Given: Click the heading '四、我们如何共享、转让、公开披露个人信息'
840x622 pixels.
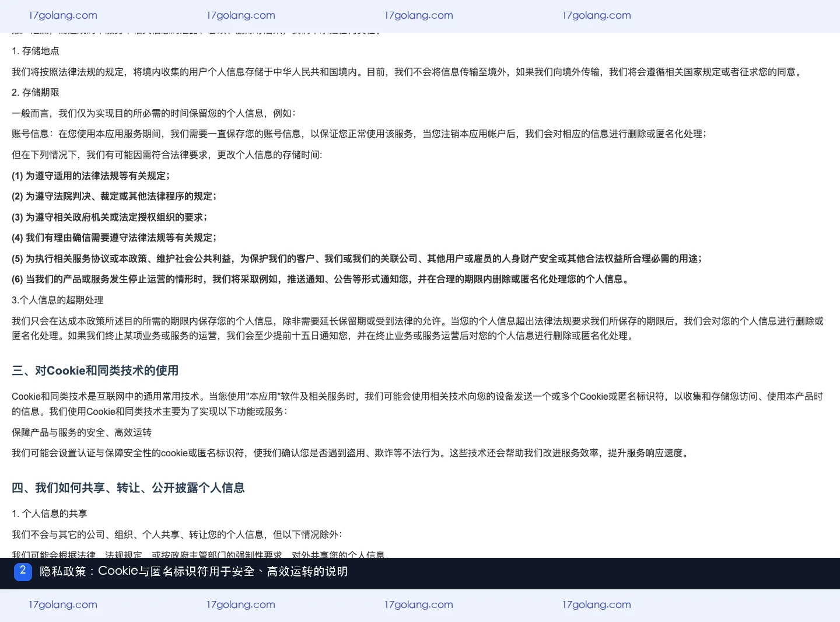Looking at the screenshot, I should (128, 488).
